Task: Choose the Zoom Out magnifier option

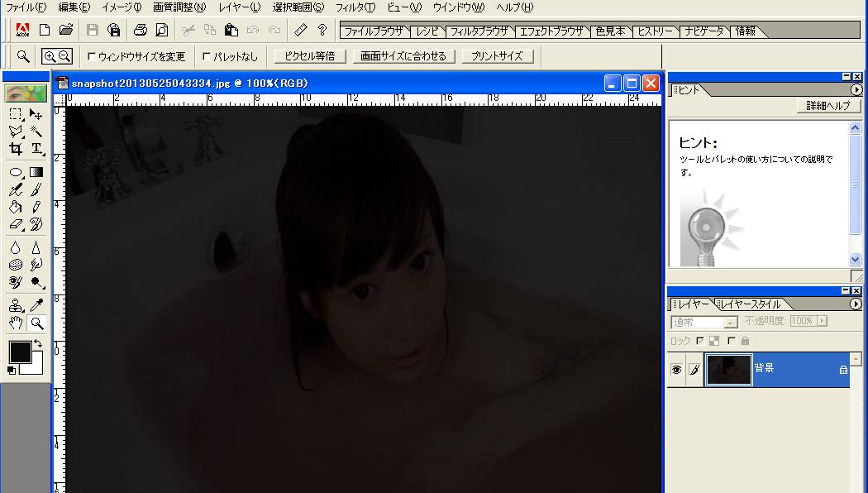Action: coord(64,56)
